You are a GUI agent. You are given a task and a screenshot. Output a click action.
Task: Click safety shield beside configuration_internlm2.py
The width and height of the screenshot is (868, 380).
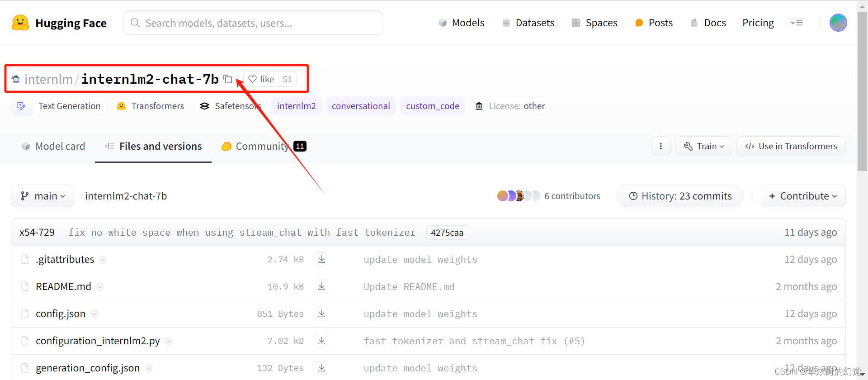[169, 341]
